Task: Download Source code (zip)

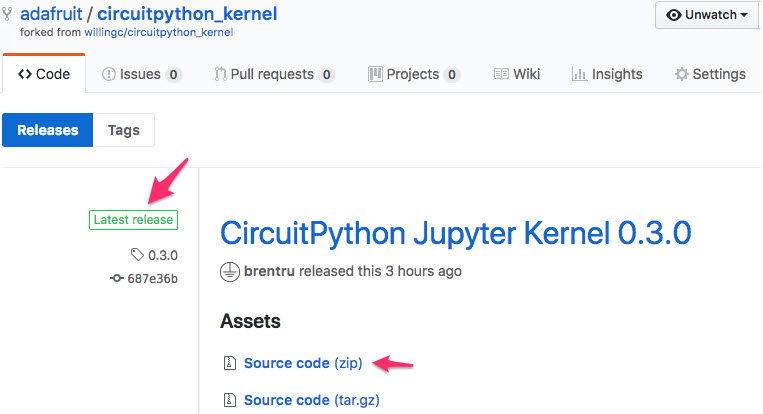Action: [302, 363]
